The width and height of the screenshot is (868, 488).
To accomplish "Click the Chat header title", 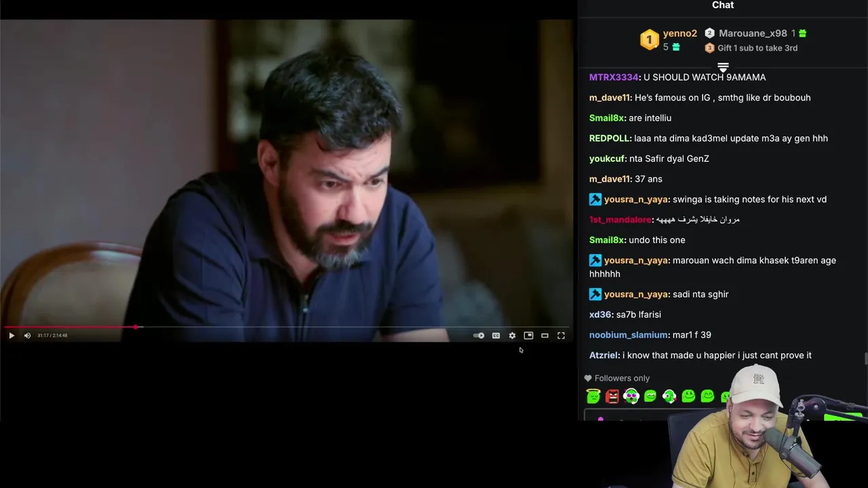I will pyautogui.click(x=723, y=5).
